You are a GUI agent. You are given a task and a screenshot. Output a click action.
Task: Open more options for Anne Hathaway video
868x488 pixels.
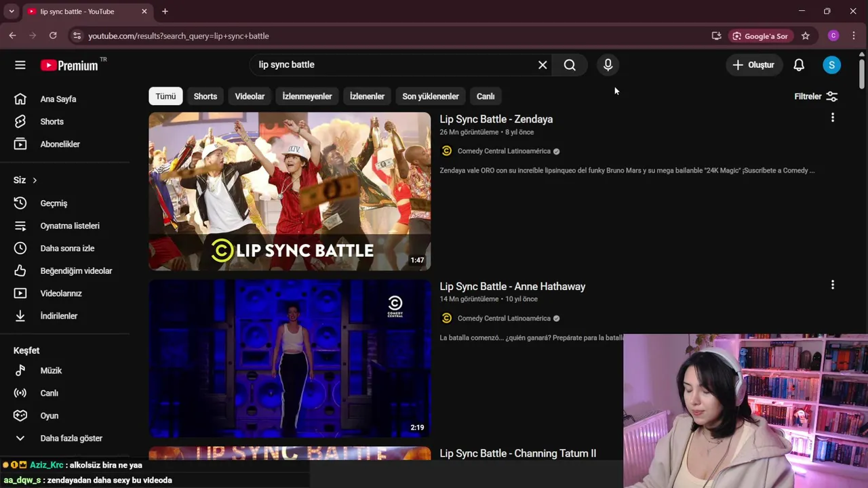833,285
